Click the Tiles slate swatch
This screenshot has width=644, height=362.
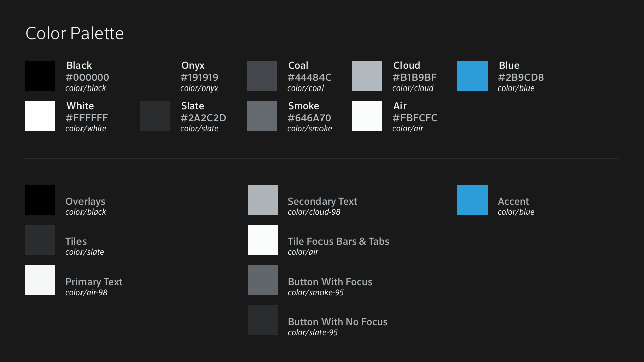pyautogui.click(x=40, y=240)
